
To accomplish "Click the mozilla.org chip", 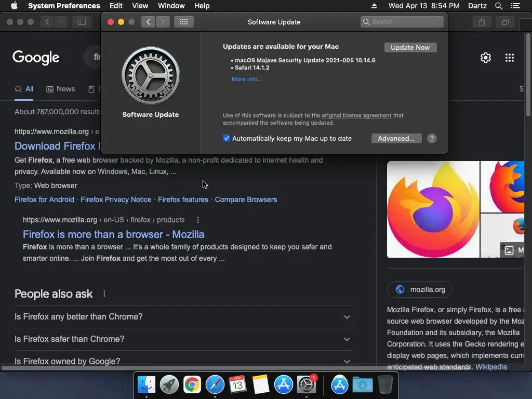I will pyautogui.click(x=420, y=289).
